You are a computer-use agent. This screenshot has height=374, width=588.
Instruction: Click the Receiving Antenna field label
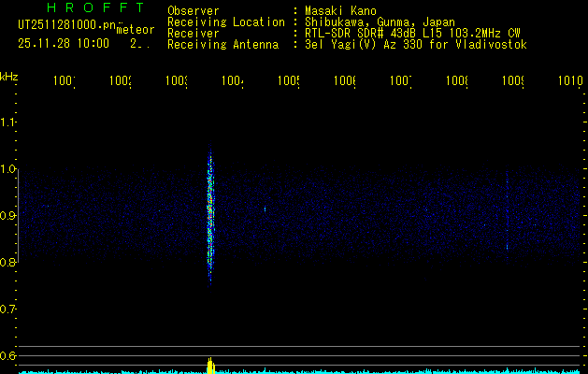(x=222, y=44)
